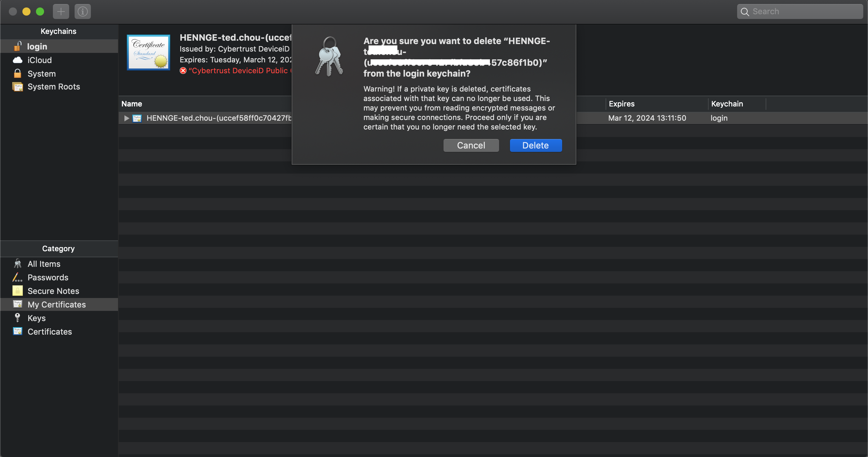Click the login unlocked padlock icon
This screenshot has height=457, width=868.
point(18,46)
